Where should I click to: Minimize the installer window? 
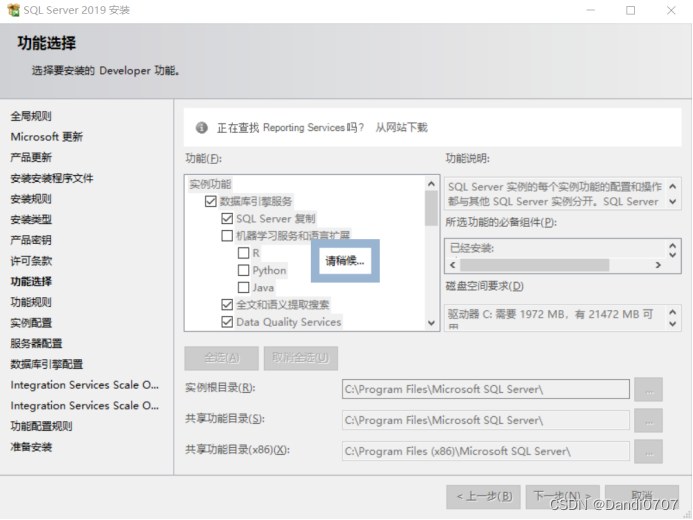coord(590,10)
